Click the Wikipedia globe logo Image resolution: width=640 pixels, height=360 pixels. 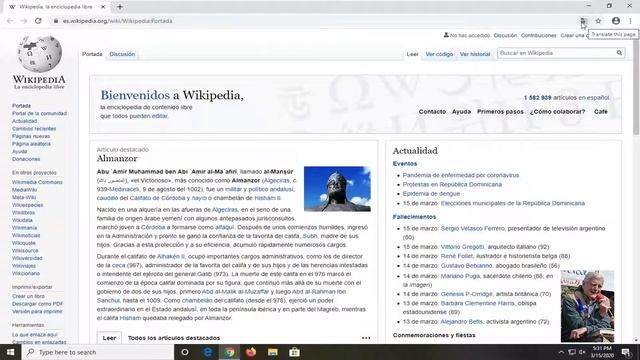point(39,54)
